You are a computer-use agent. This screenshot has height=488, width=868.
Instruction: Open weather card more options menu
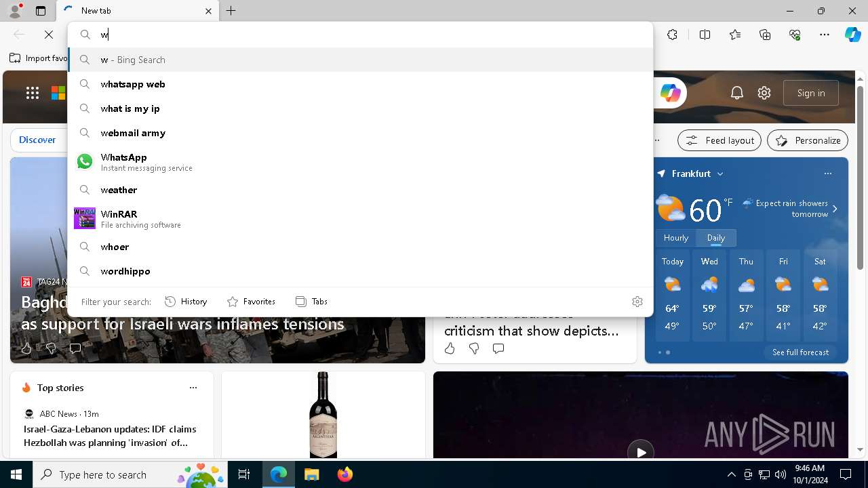coord(827,174)
